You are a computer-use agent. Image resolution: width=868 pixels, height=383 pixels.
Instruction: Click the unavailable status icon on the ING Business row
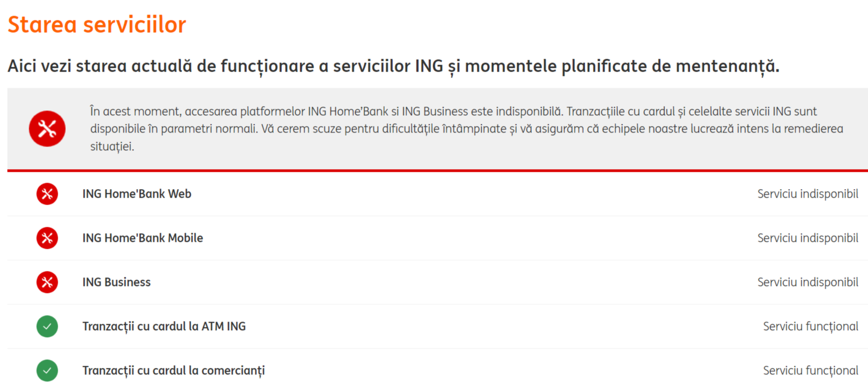[47, 282]
